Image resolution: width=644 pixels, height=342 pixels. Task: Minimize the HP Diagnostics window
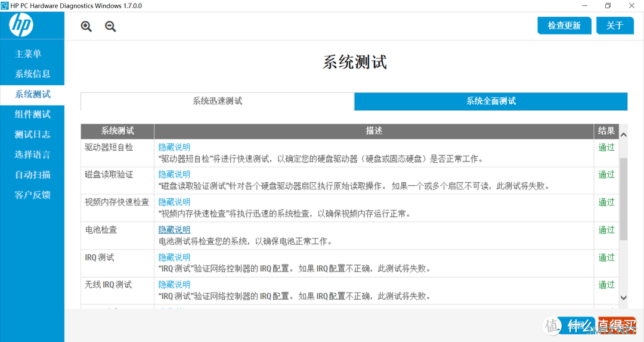tap(585, 6)
